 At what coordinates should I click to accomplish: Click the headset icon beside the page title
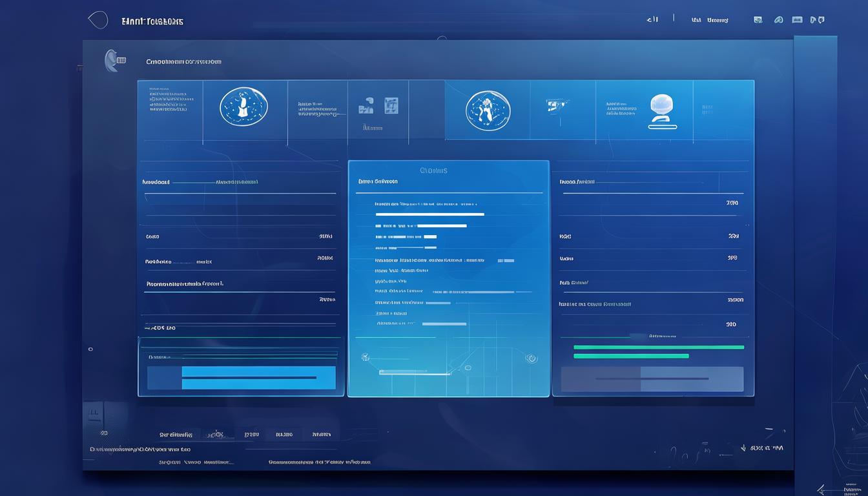coord(112,61)
